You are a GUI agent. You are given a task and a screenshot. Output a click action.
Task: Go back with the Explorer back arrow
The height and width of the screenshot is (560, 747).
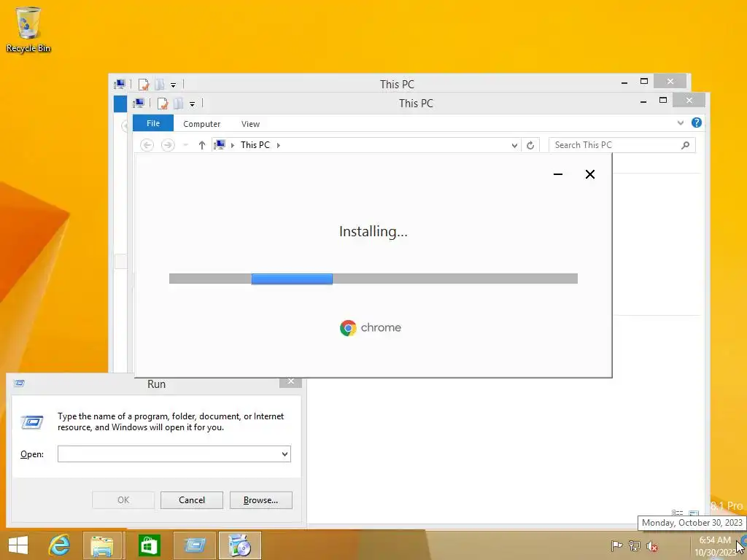point(147,145)
